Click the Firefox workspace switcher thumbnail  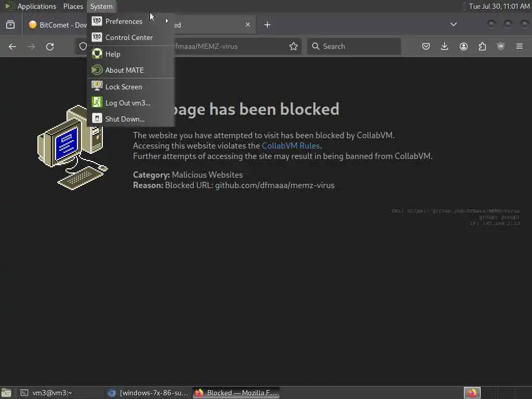click(x=472, y=393)
